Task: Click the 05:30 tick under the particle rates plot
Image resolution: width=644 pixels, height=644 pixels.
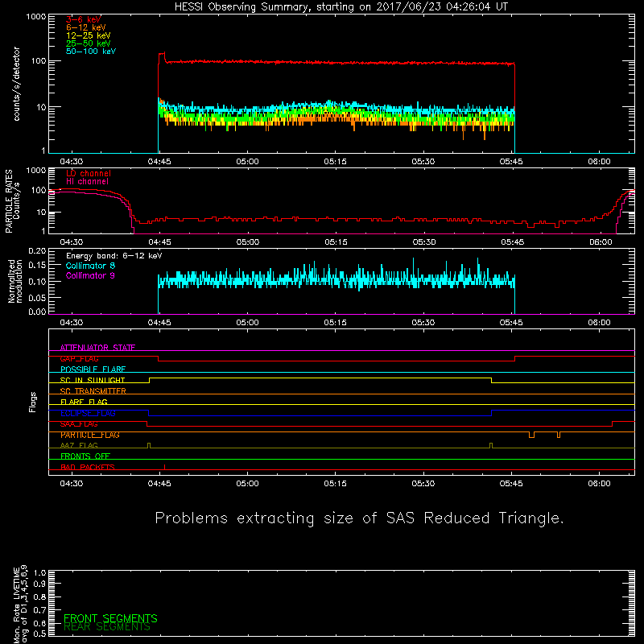Action: pyautogui.click(x=424, y=242)
